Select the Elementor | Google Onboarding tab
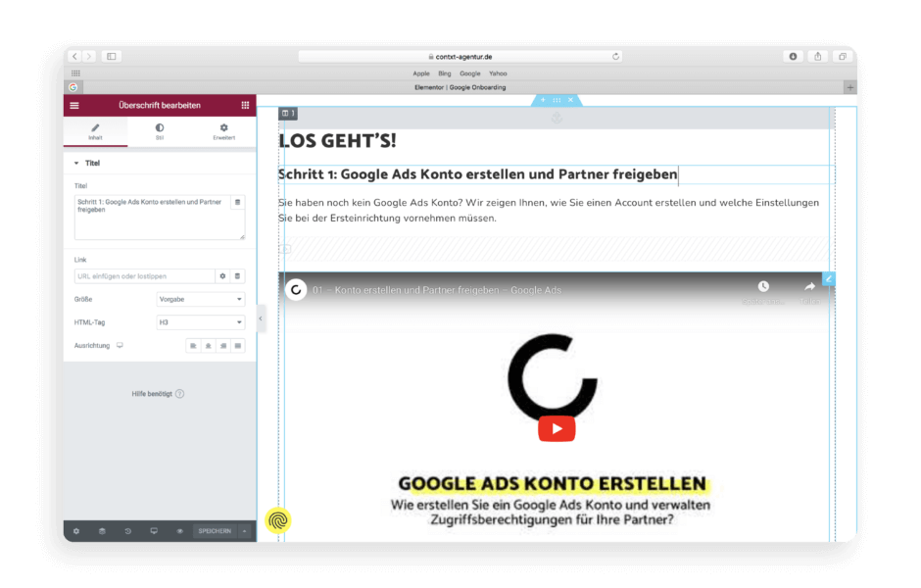Screen dimensions: 921x588 tap(460, 87)
